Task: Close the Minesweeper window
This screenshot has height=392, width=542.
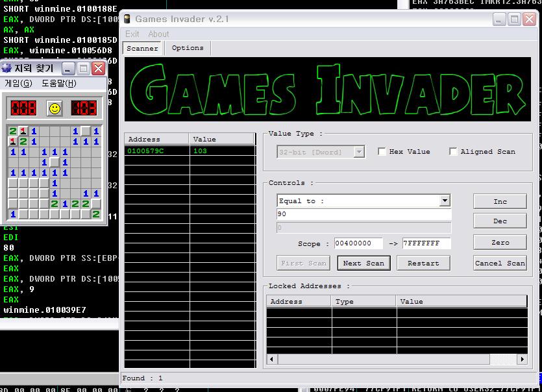Action: pos(99,68)
